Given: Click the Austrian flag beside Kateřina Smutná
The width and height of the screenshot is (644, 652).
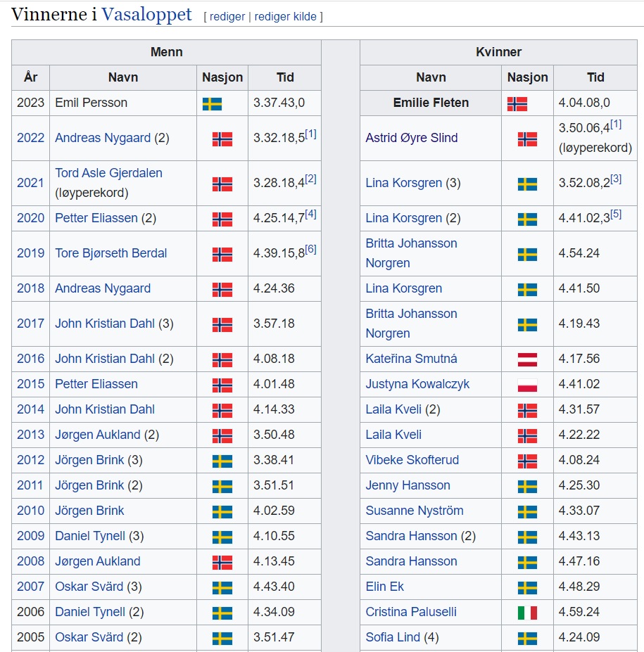Looking at the screenshot, I should tap(527, 359).
